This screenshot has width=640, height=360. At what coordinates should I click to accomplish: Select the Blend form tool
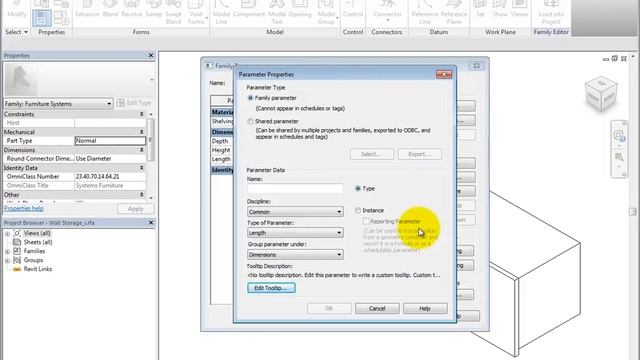click(110, 10)
